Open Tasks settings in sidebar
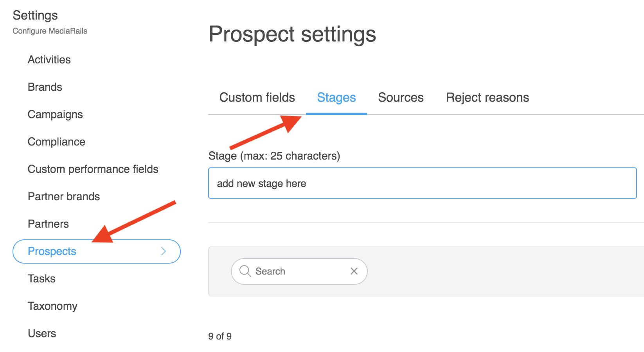This screenshot has width=644, height=352. [41, 278]
